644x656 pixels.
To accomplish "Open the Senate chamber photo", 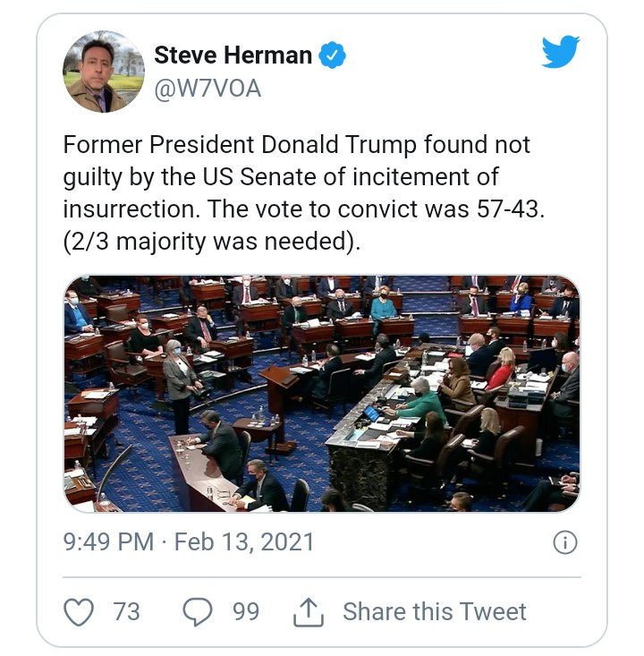I will tap(321, 394).
